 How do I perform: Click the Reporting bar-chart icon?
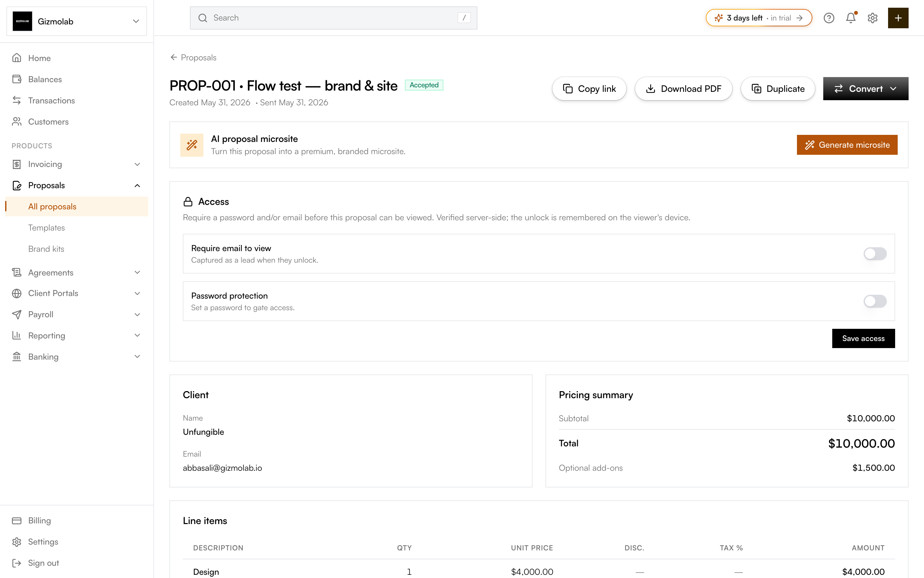coord(17,335)
